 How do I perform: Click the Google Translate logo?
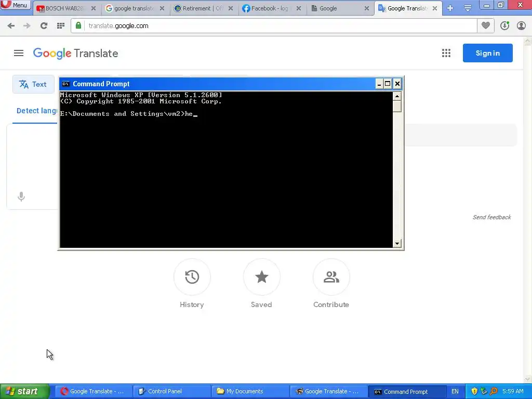pos(76,54)
